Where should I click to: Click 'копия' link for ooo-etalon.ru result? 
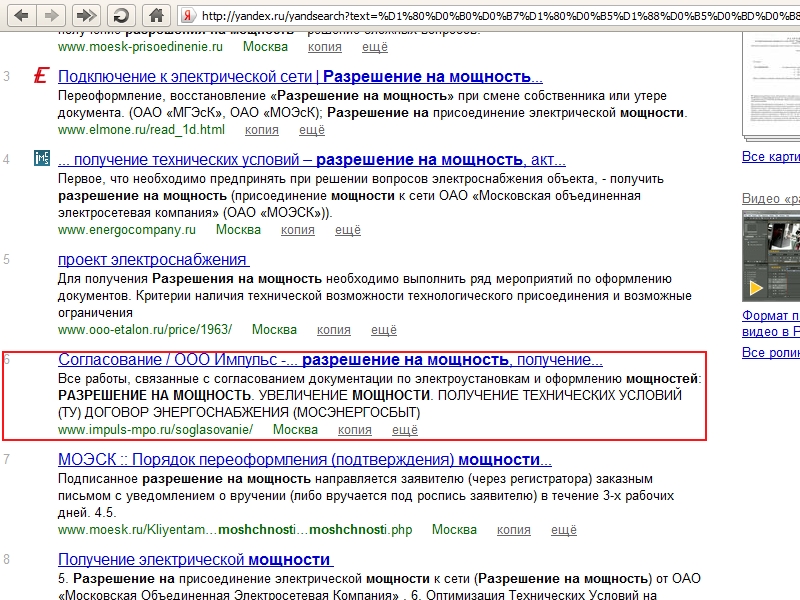pos(334,330)
